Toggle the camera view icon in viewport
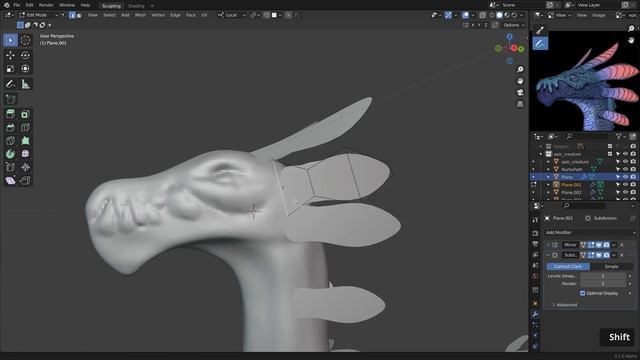Image resolution: width=640 pixels, height=360 pixels. 520,92
